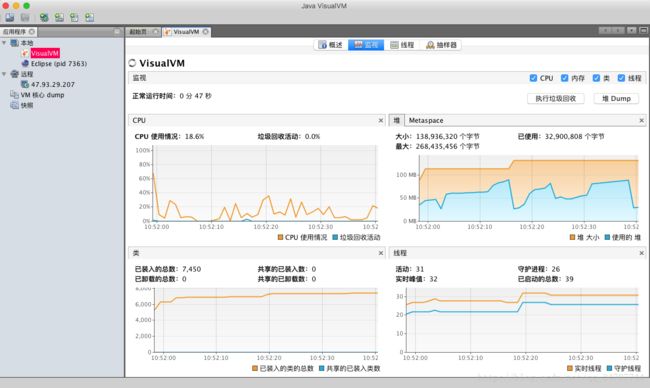Click the '7,450' loaded classes total
Screen dimensions: 650x388
coord(192,269)
